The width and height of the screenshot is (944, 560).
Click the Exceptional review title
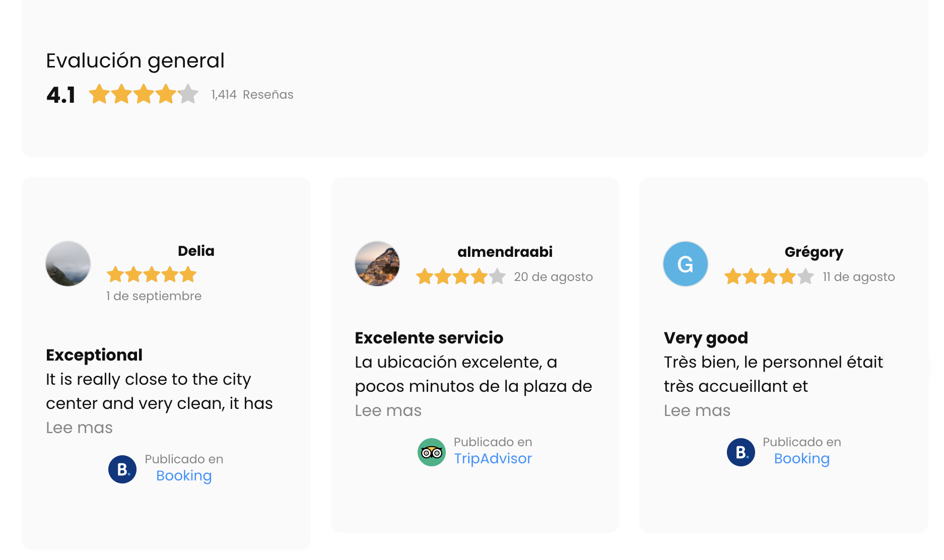tap(94, 355)
